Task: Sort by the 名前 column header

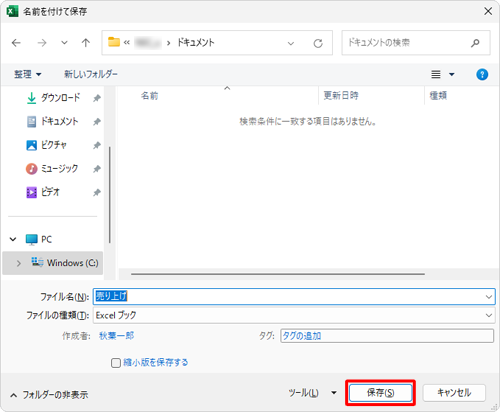Action: coord(149,96)
